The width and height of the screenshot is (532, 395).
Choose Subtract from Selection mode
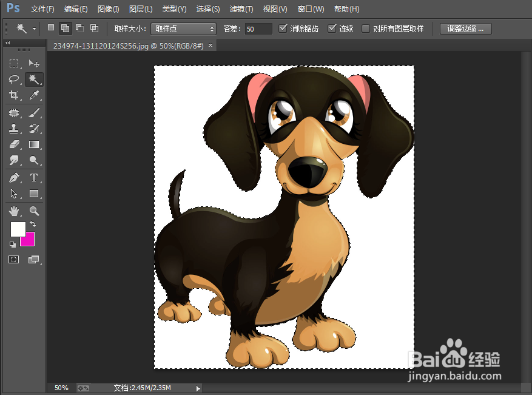pyautogui.click(x=79, y=28)
